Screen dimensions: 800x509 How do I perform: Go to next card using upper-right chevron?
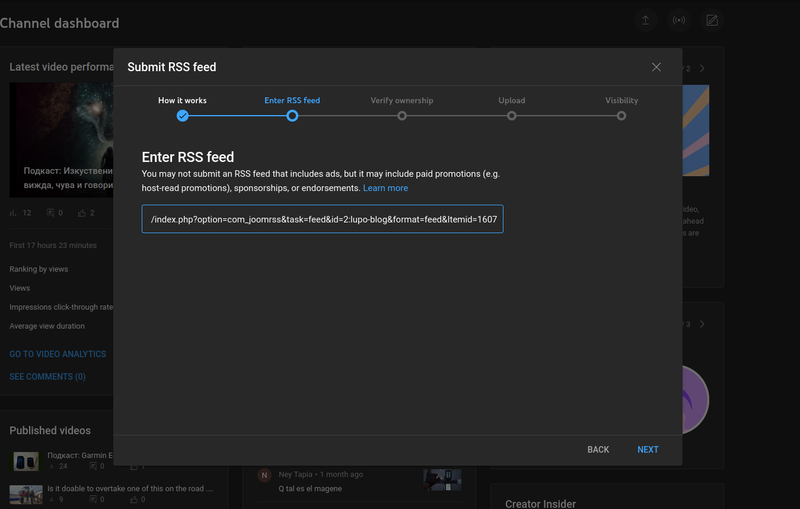[x=702, y=69]
